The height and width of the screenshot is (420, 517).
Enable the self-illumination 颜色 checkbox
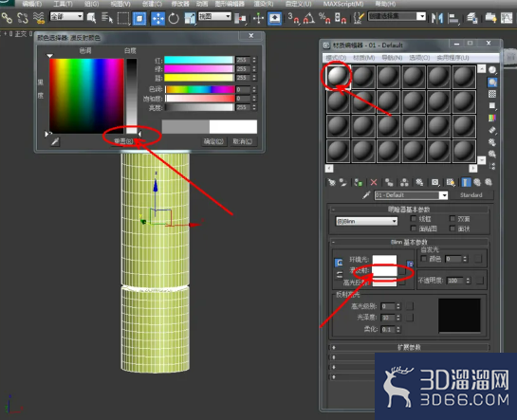(x=424, y=259)
